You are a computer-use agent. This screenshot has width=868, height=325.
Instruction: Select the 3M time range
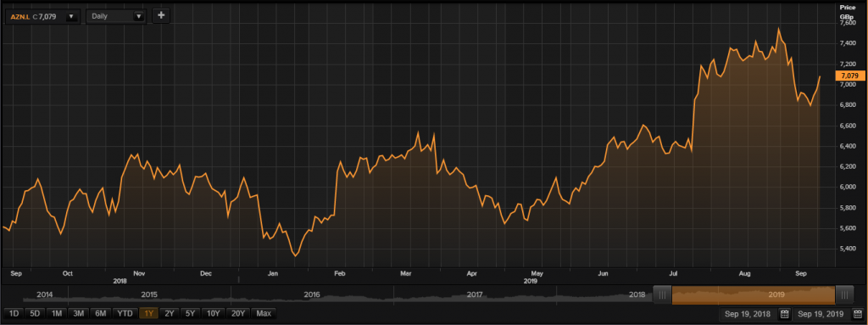point(78,313)
